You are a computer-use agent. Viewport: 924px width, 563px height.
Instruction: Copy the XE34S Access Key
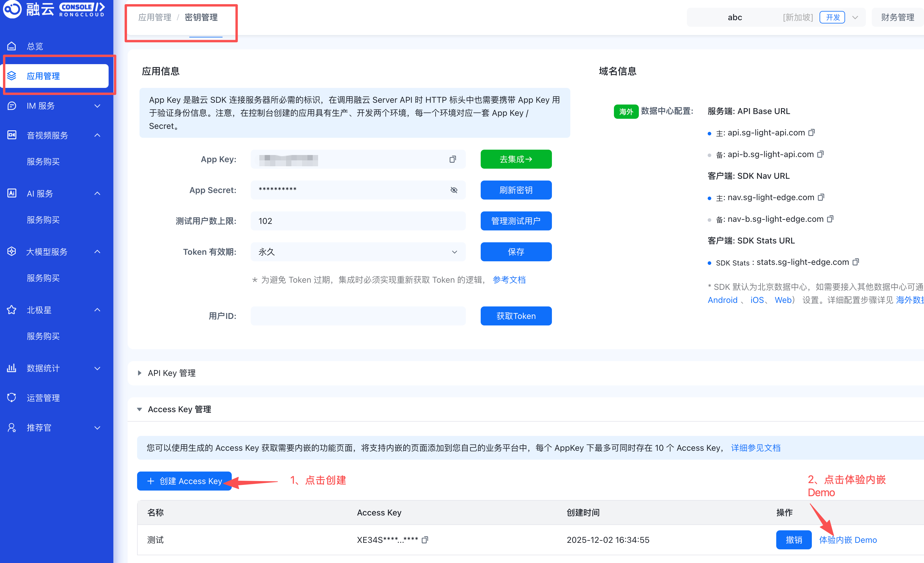pos(425,540)
